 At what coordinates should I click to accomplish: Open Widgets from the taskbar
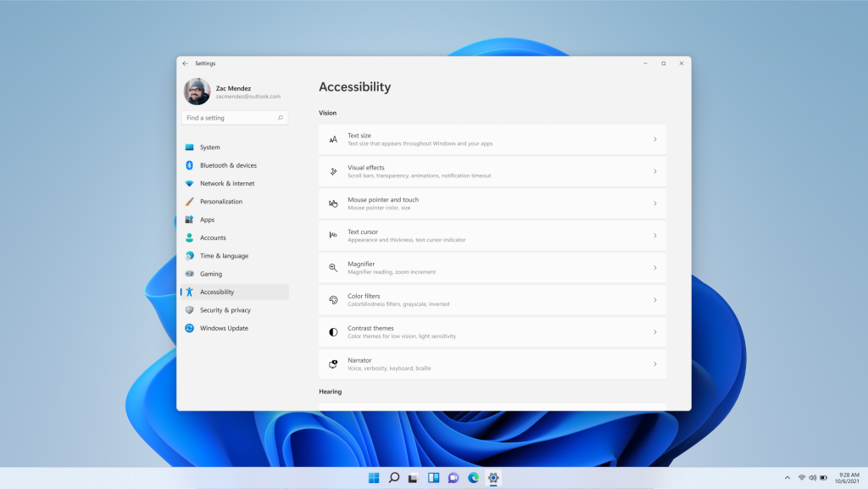[x=433, y=478]
